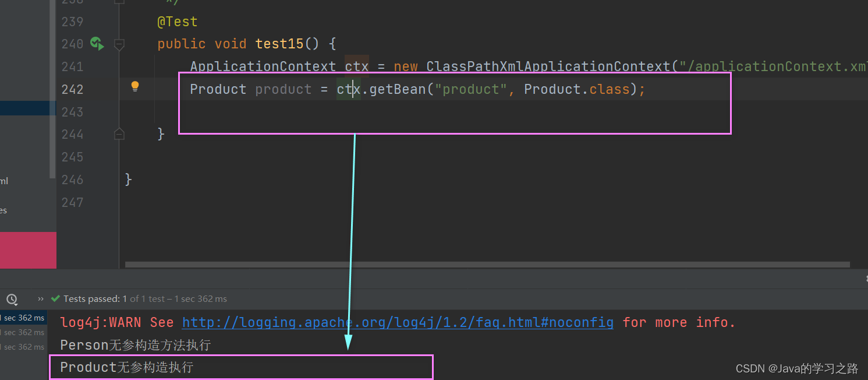Viewport: 868px width, 380px height.
Task: Select the highlighted first test result row
Action: pyautogui.click(x=23, y=318)
